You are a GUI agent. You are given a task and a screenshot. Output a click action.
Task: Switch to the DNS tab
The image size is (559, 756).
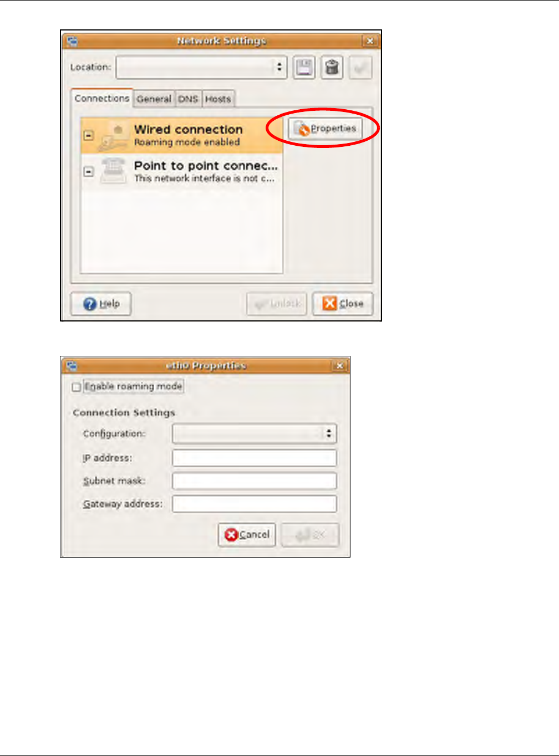[x=188, y=99]
